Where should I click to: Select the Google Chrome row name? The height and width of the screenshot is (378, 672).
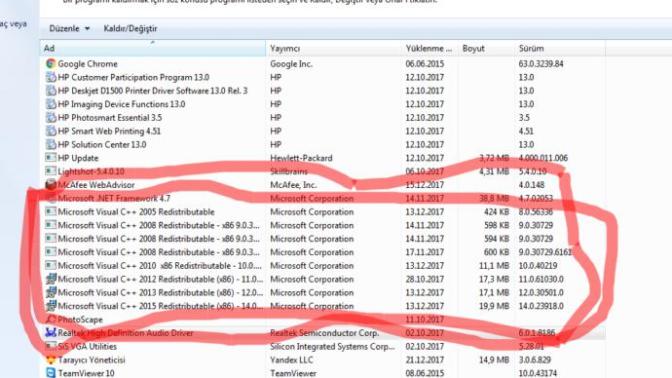point(87,64)
